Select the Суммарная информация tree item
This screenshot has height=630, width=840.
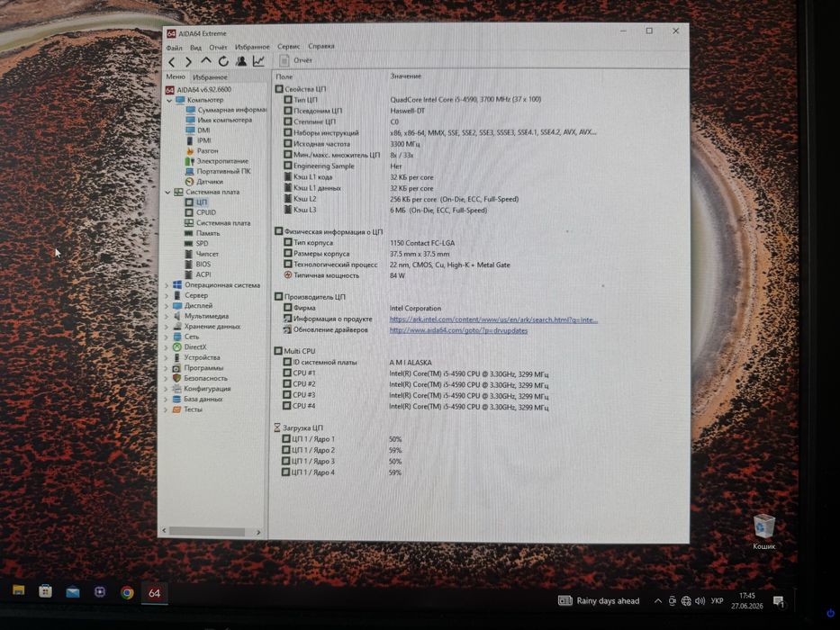(226, 110)
